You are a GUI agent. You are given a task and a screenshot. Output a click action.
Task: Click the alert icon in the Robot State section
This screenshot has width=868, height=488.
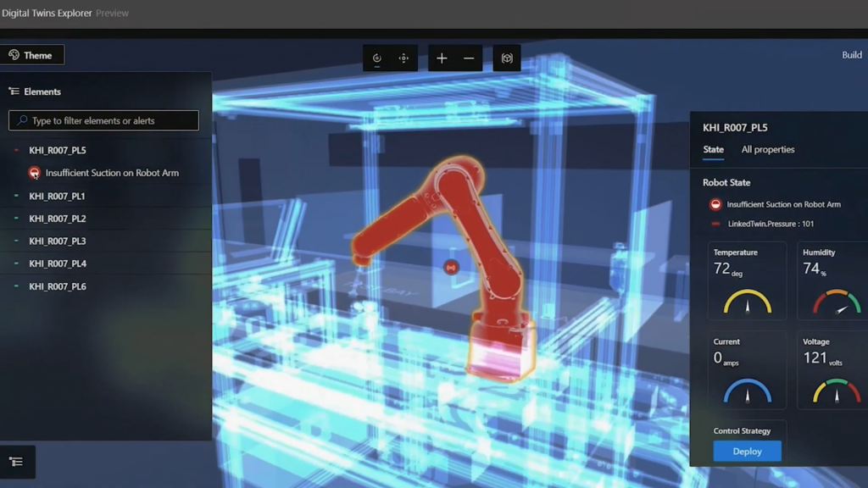pos(715,204)
